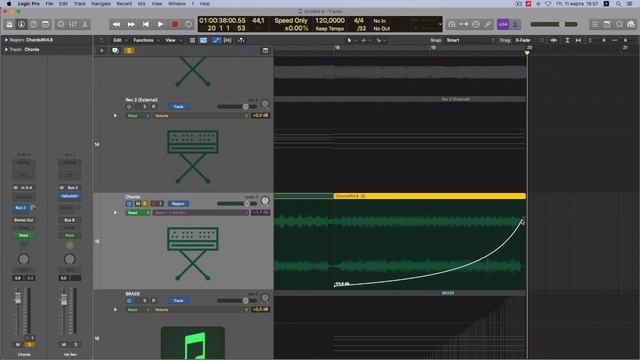Go to beginning with transport button
640x360 pixels.
[146, 24]
